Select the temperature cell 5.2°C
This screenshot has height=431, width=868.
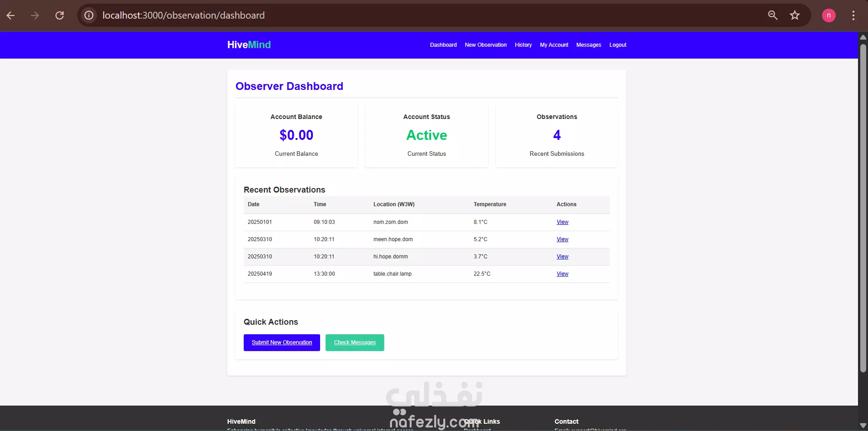click(481, 239)
